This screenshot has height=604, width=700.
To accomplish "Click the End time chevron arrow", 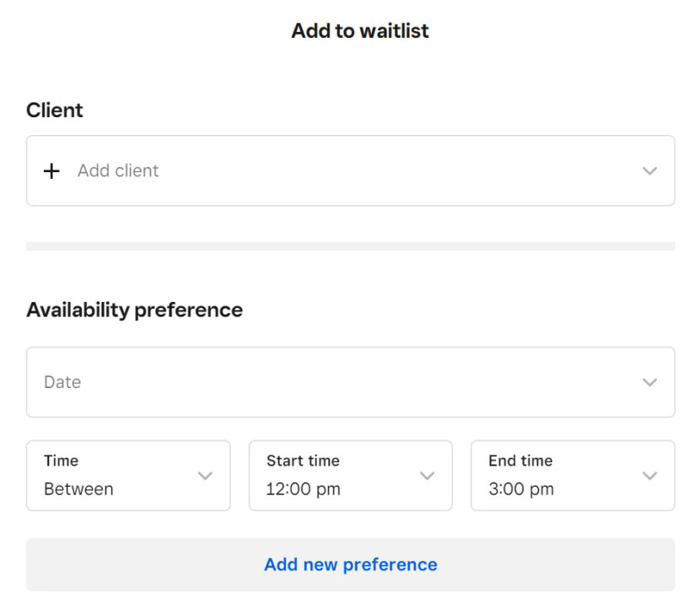I will [649, 476].
